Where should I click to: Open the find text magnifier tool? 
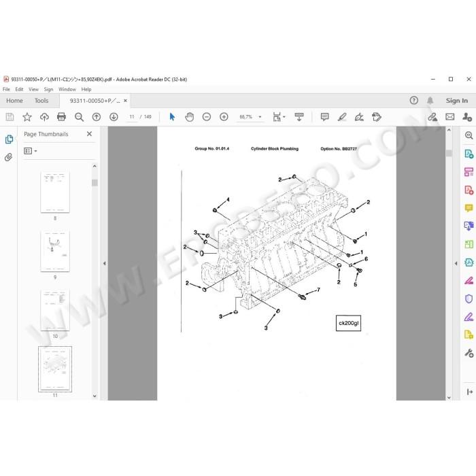pyautogui.click(x=79, y=117)
